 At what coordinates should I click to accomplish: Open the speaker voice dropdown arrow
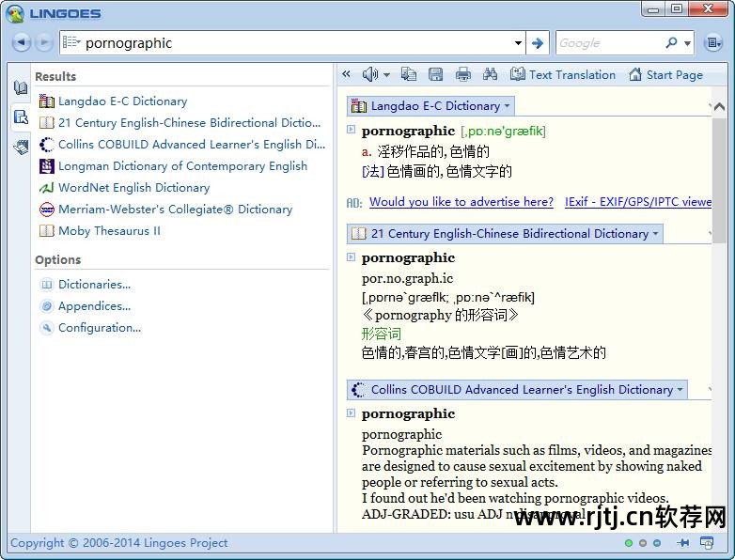(x=386, y=74)
